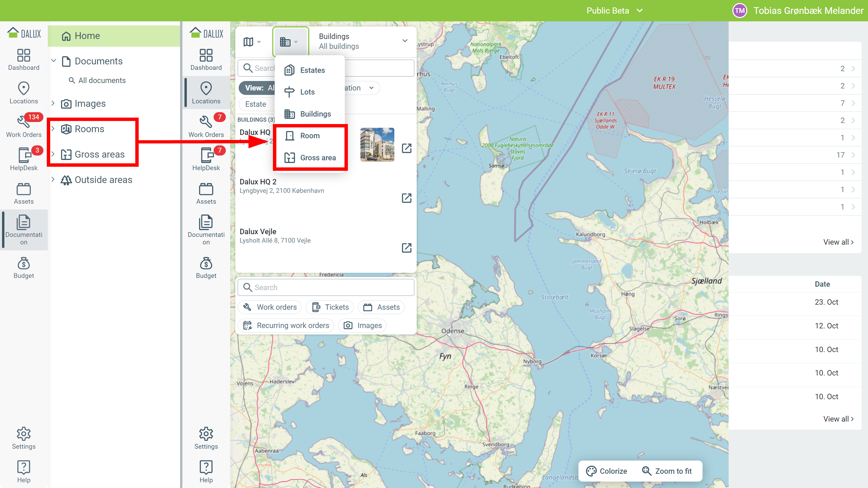This screenshot has height=488, width=868.
Task: Select Home in the documentation tree
Action: [114, 36]
